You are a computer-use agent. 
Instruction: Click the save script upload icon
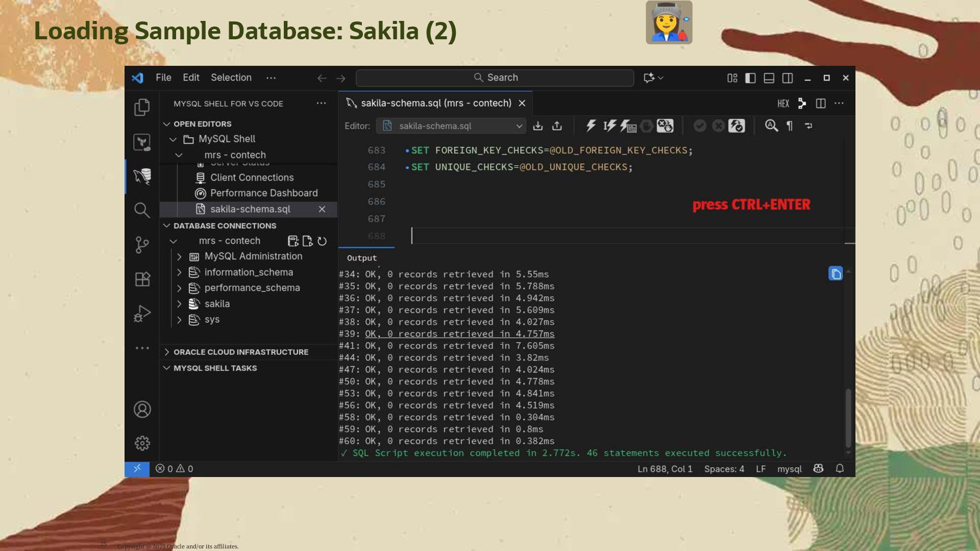[557, 126]
